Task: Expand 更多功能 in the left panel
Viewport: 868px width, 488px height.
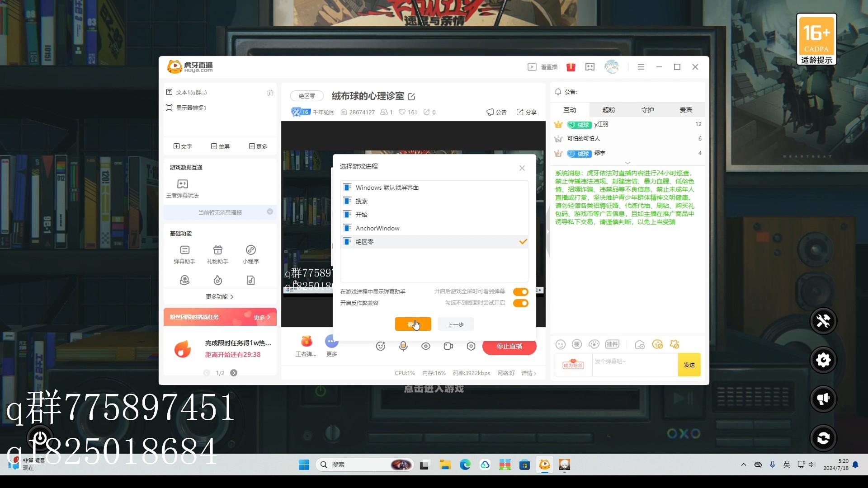Action: click(220, 297)
